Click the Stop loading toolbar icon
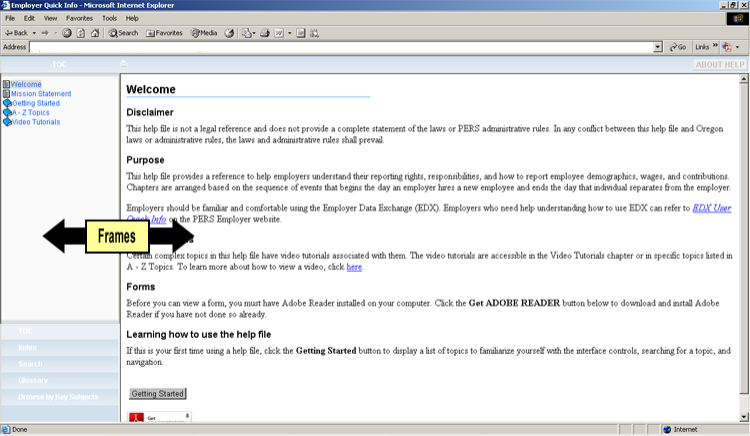This screenshot has height=436, width=750. [x=67, y=33]
